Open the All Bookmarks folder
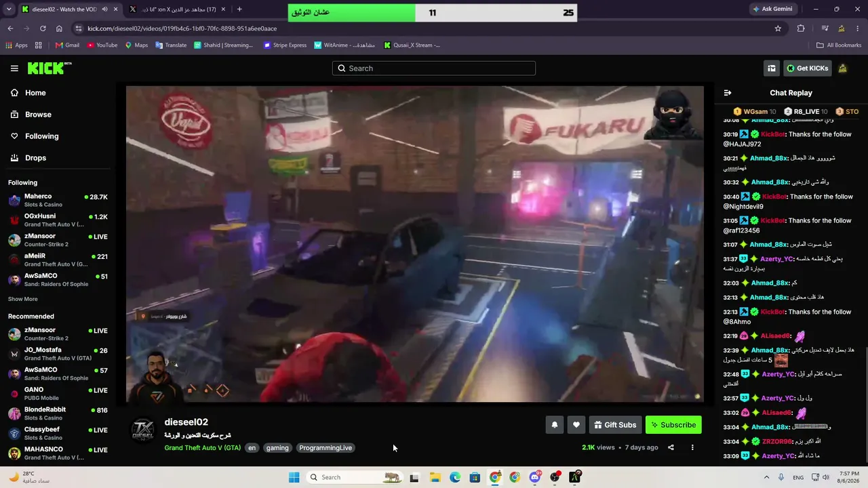Screen dimensions: 868x488 click(839, 45)
